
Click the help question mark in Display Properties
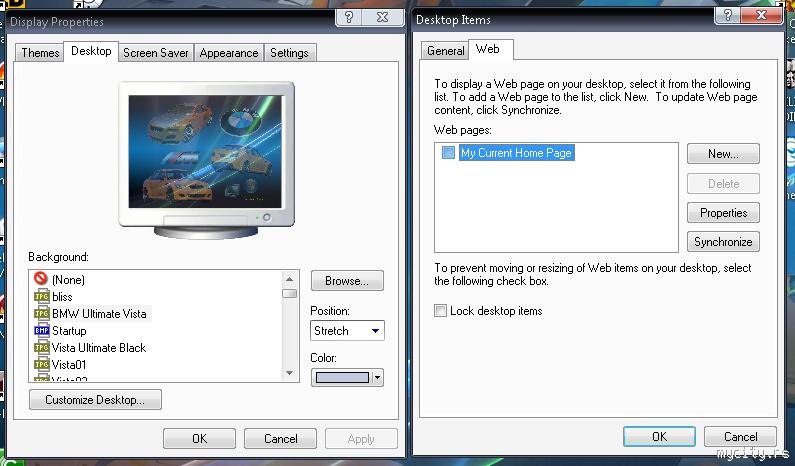pyautogui.click(x=349, y=18)
